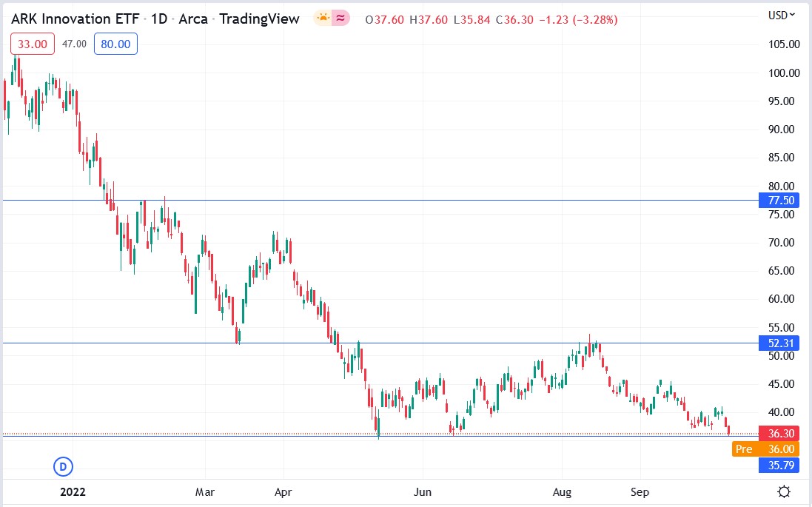Click the pre-market sun session icon
Viewport: 812px width, 507px height.
click(x=323, y=19)
